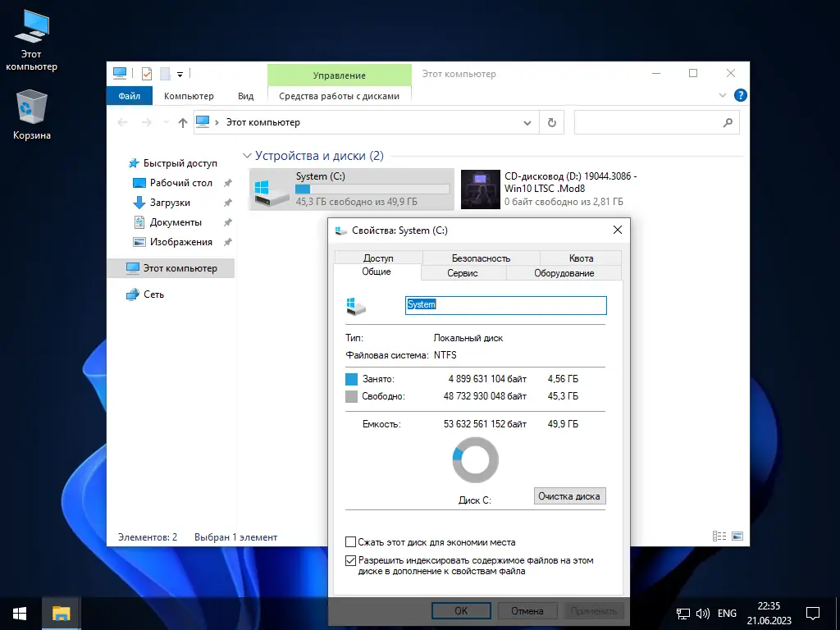This screenshot has width=840, height=630.
Task: Click the pin icon beside Документы
Action: [228, 222]
